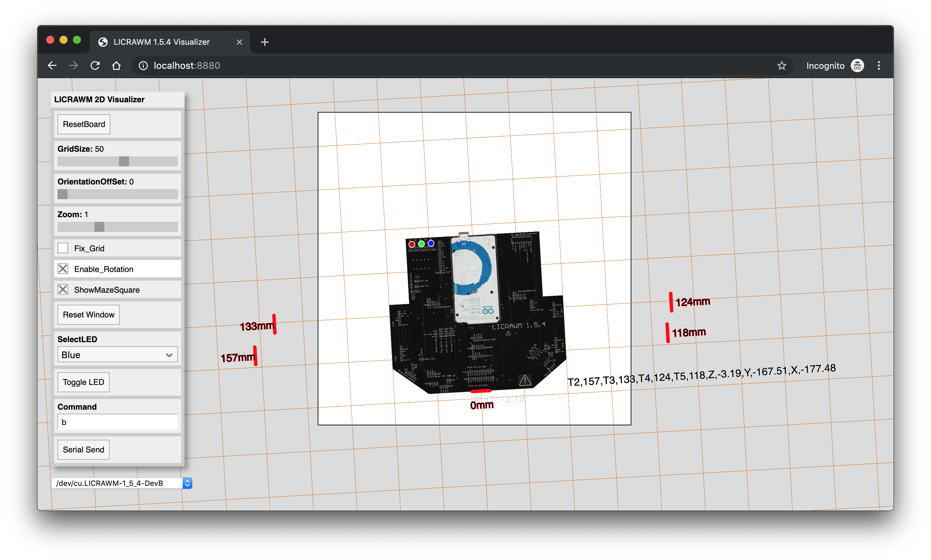Open the serial port /dev/cu.LICRAWM dropdown
Image resolution: width=931 pixels, height=560 pixels.
pos(122,483)
